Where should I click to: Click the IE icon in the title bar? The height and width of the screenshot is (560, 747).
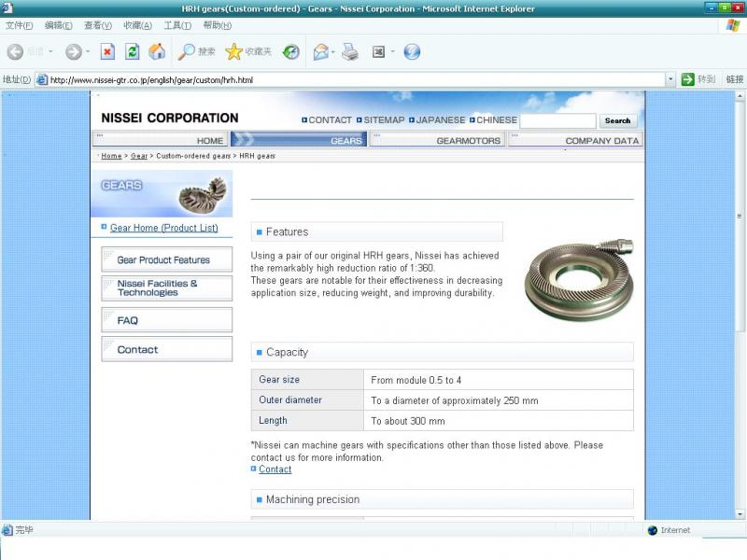[7, 8]
